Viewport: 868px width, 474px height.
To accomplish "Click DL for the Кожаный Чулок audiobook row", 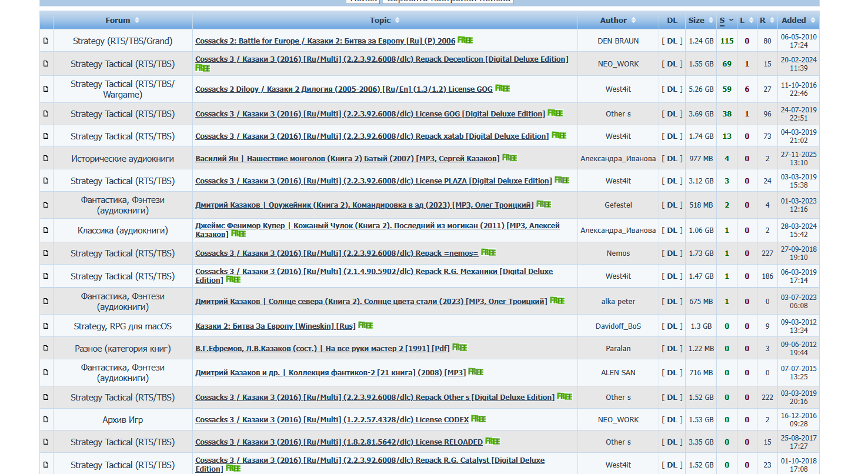I will (x=672, y=231).
